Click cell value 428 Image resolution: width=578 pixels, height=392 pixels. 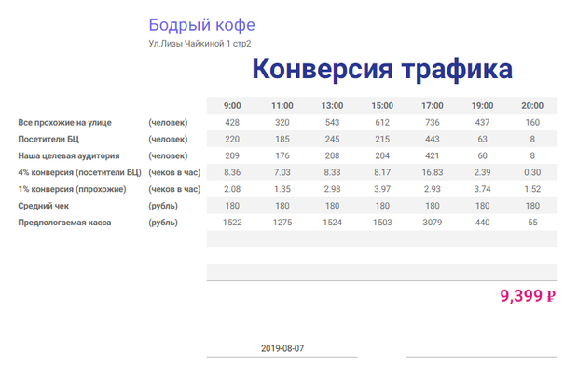[232, 123]
